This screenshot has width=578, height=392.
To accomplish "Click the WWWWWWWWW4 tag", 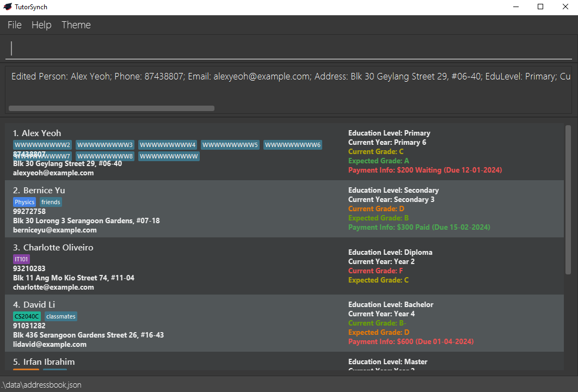I will (x=168, y=145).
